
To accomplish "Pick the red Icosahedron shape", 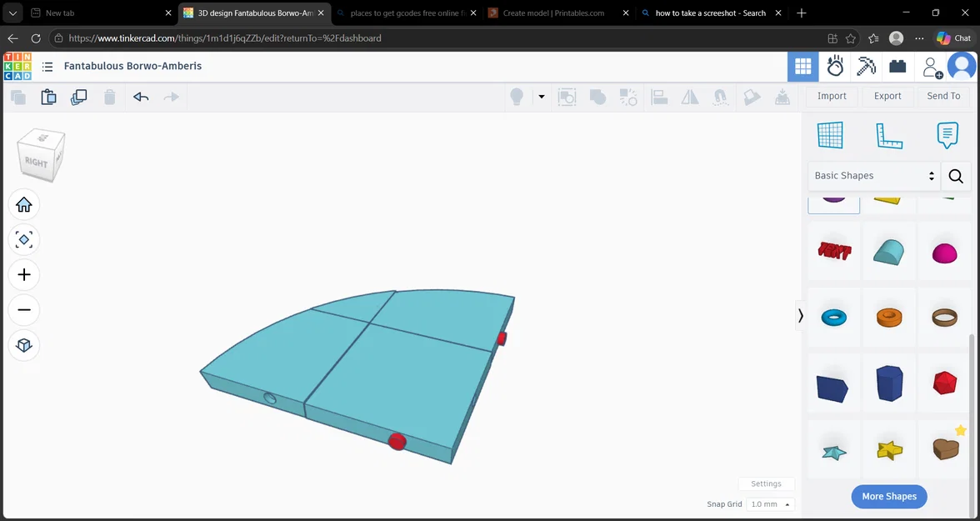I will 944,383.
